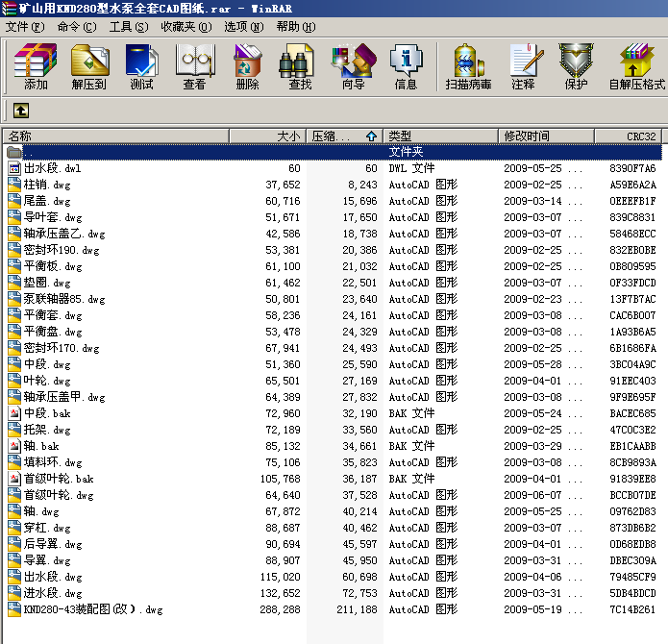Open the 收藏夹(O) menu

186,27
